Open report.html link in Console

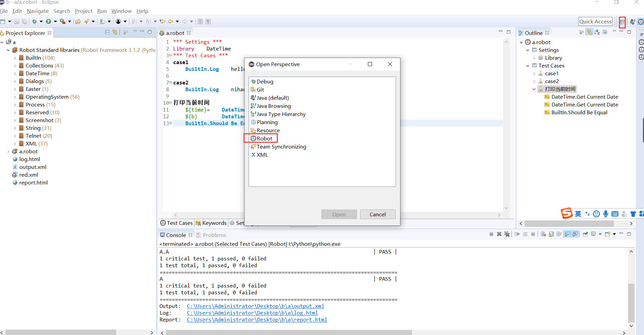click(257, 320)
